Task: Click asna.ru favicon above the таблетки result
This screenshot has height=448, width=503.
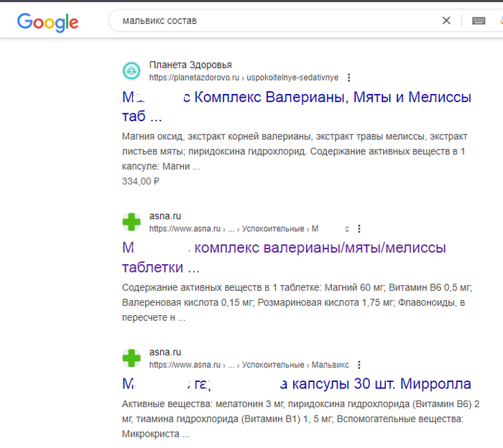Action: 131,222
